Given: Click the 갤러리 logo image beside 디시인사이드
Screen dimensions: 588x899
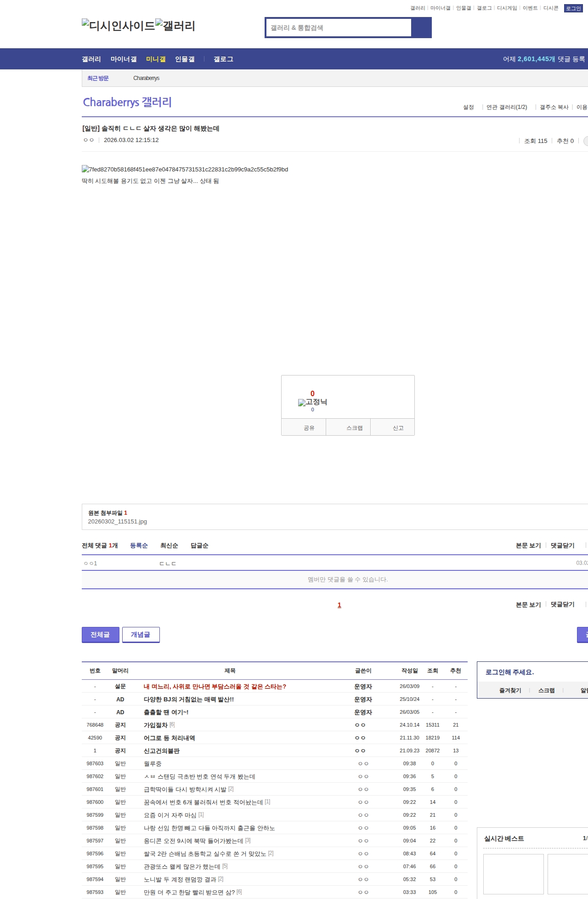Looking at the screenshot, I should 175,26.
